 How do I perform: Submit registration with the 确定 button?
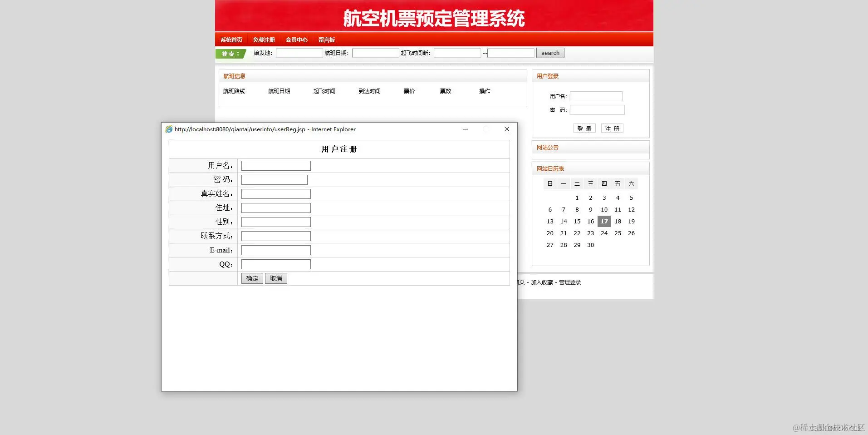(x=251, y=278)
